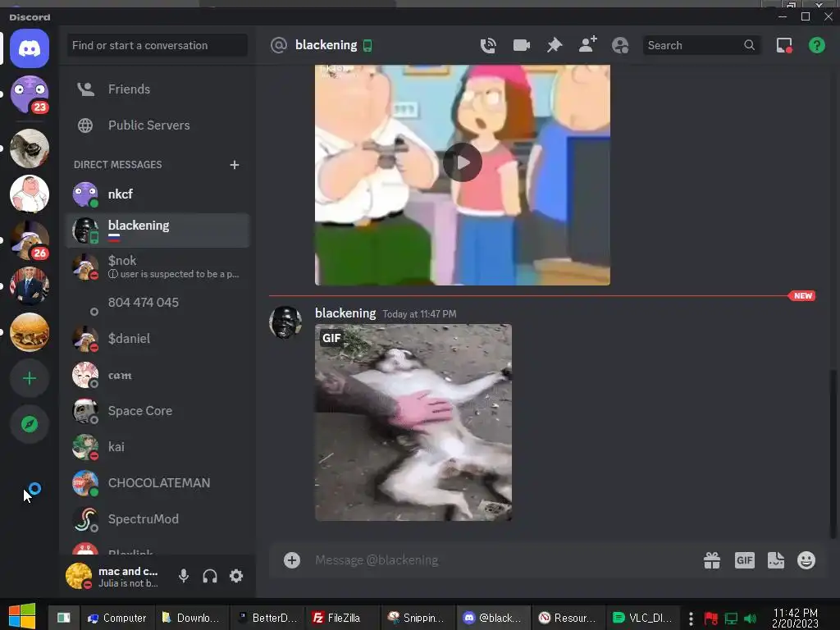840x630 pixels.
Task: Open server with 23 notification badge
Action: point(30,95)
